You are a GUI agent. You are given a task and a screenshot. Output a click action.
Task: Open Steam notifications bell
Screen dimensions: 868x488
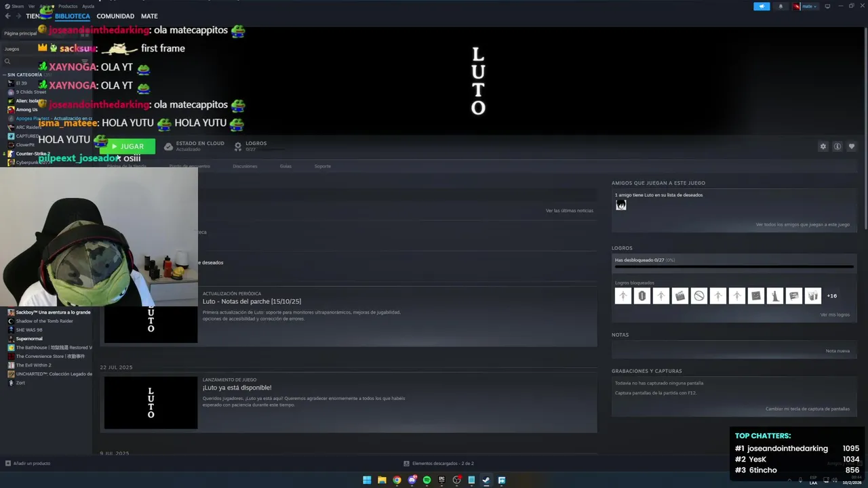[781, 6]
